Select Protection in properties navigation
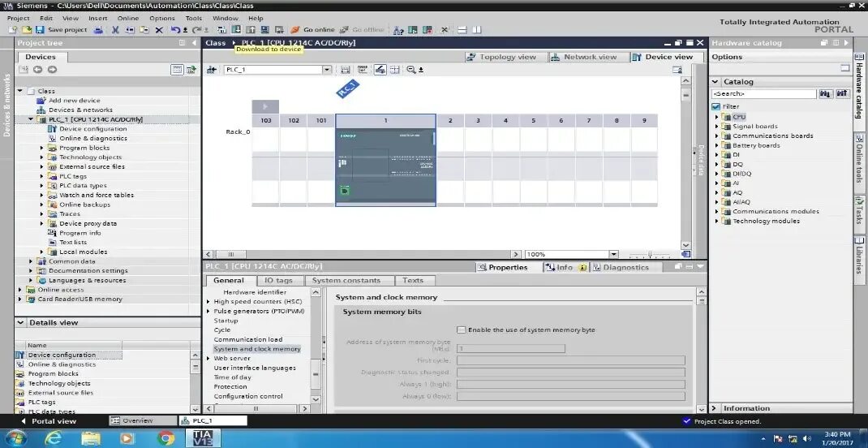868x448 pixels. click(x=230, y=386)
